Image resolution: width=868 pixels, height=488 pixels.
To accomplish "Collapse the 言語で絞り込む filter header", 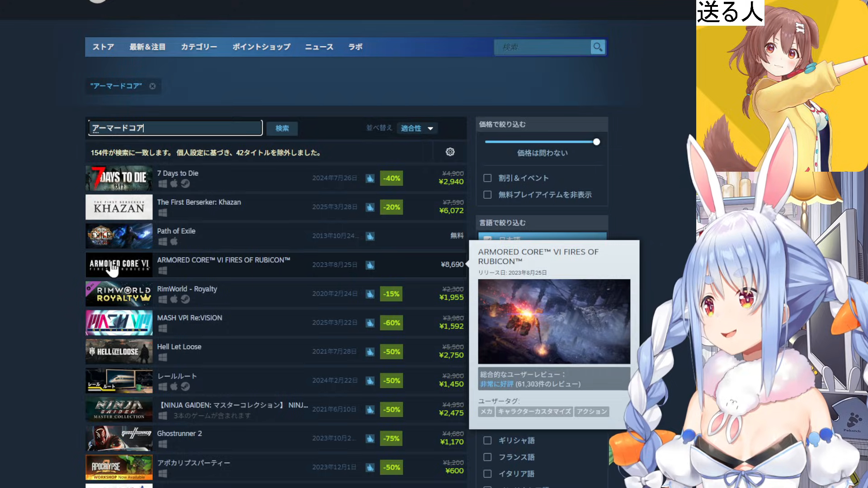I will pos(542,223).
